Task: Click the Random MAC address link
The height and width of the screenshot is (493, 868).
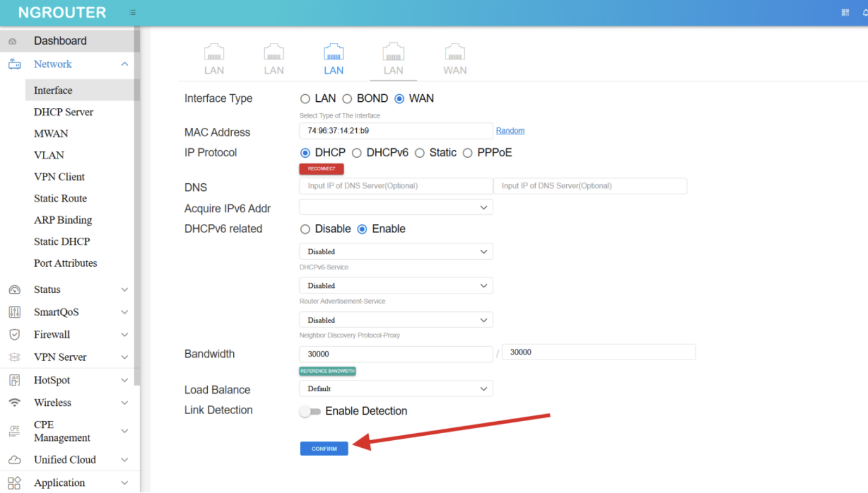Action: point(510,131)
